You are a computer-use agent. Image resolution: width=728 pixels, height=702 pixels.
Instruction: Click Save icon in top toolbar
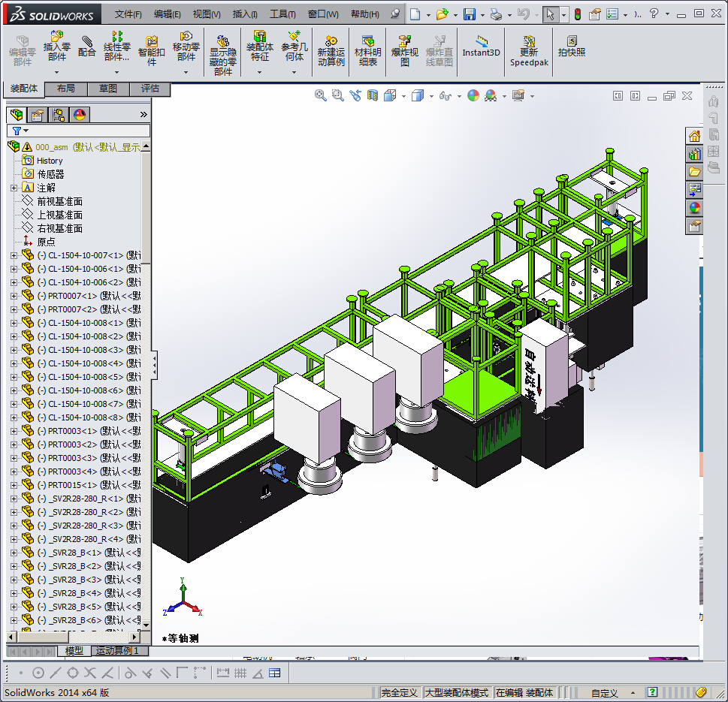pyautogui.click(x=470, y=14)
